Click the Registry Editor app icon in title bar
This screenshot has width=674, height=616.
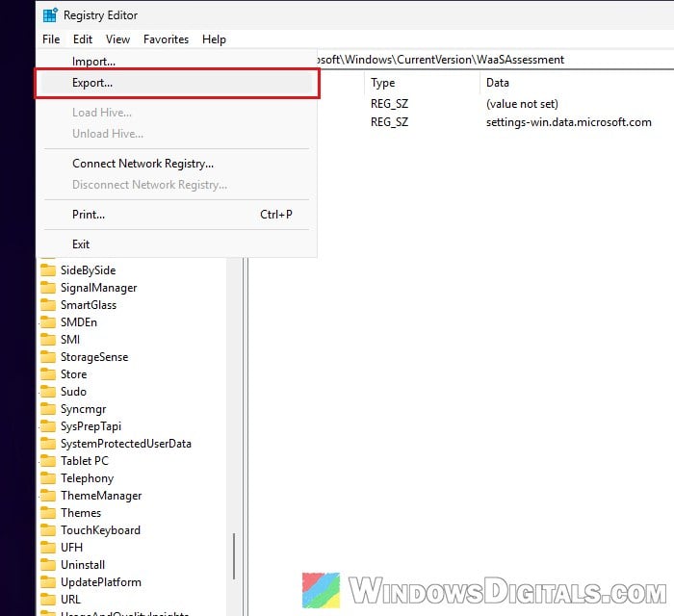pyautogui.click(x=50, y=15)
